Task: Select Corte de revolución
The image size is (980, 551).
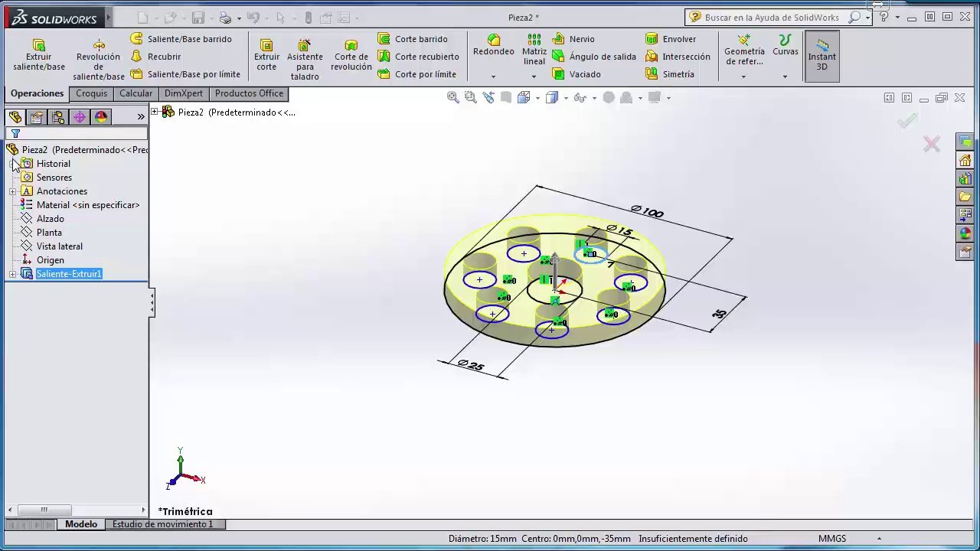Action: click(x=351, y=55)
